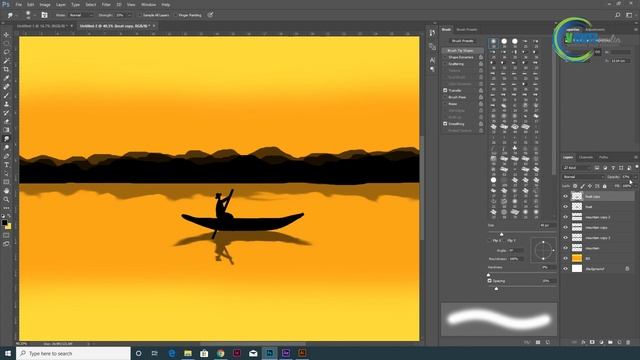
Task: Hide the Boat copy layer
Action: [x=566, y=196]
